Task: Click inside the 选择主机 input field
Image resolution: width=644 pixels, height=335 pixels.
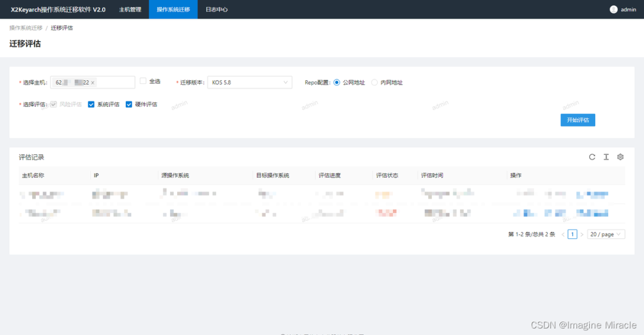Action: [x=116, y=83]
